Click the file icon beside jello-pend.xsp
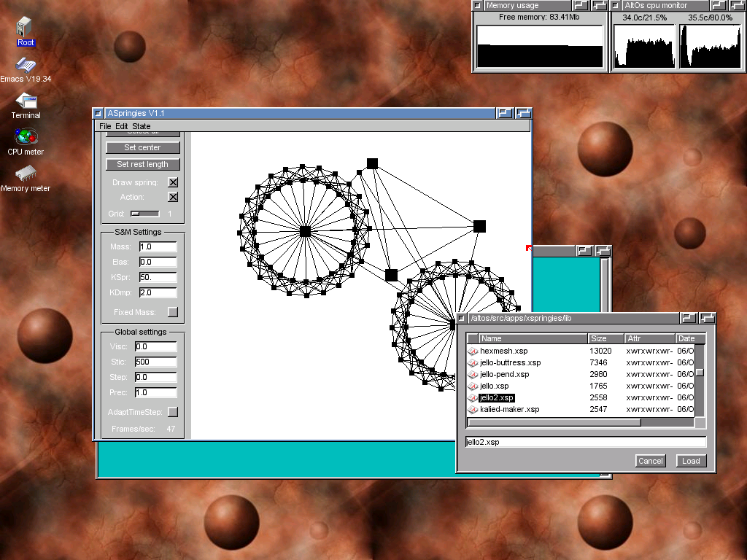 click(473, 374)
